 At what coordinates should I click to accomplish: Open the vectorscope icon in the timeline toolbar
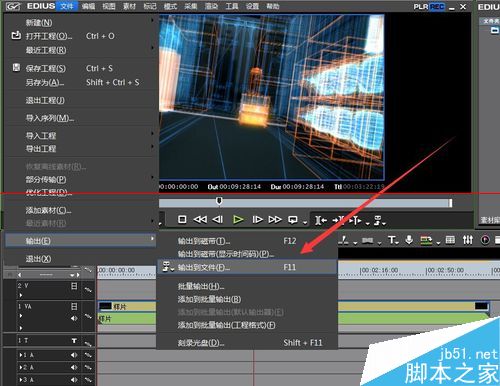(485, 240)
